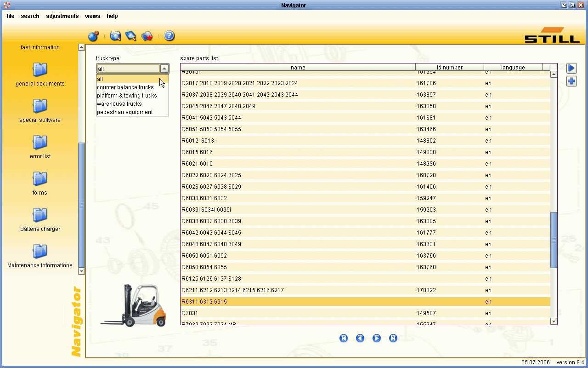Open the Batterie charger folder icon
Viewport: 588px width, 368px height.
click(40, 215)
